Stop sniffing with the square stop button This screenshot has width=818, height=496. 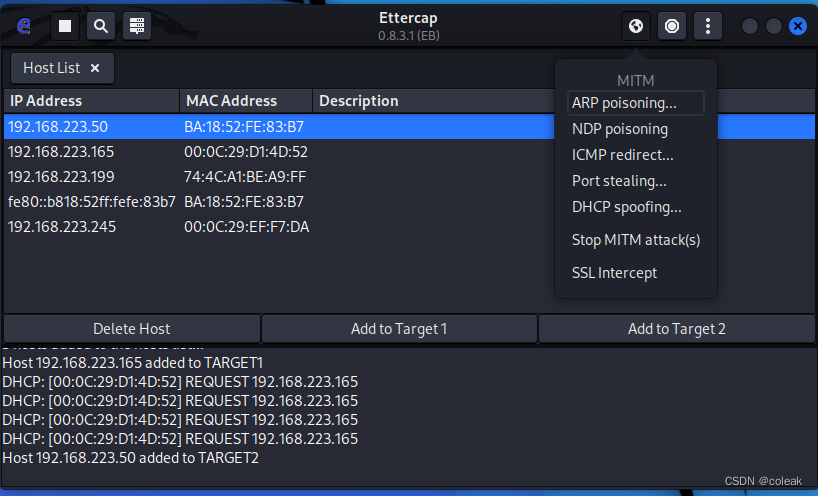(x=65, y=26)
